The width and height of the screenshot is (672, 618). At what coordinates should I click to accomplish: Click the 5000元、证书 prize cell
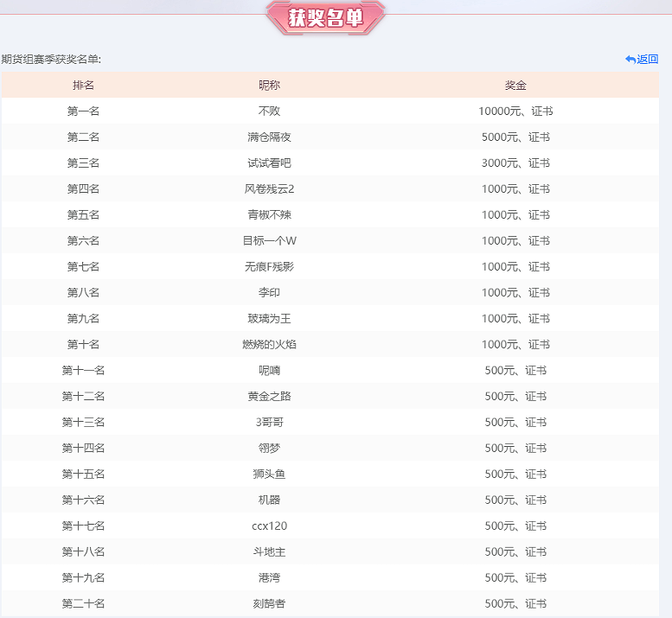click(x=515, y=137)
